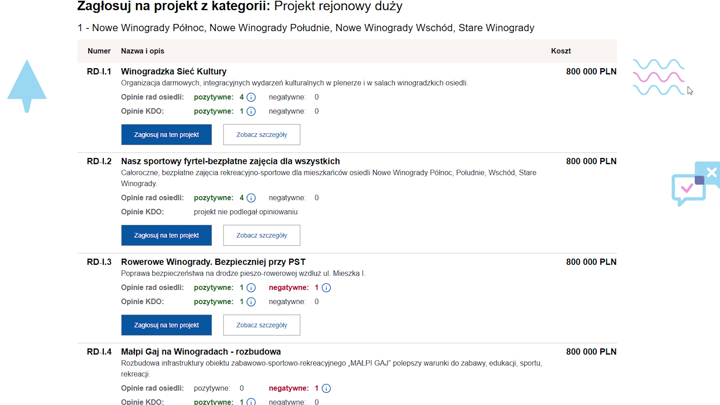
Task: Select the Rowerowe Winogrady. Bezpieczniej przy PST title
Action: (213, 262)
